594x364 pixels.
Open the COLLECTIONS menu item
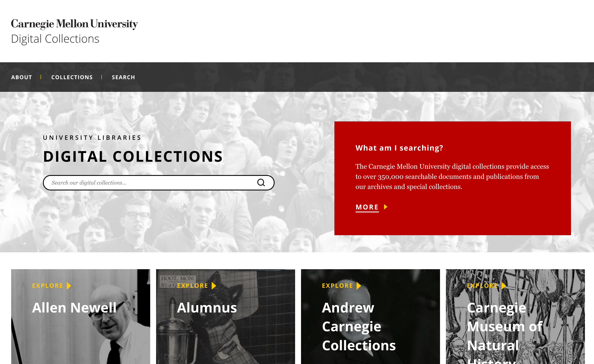pos(72,77)
